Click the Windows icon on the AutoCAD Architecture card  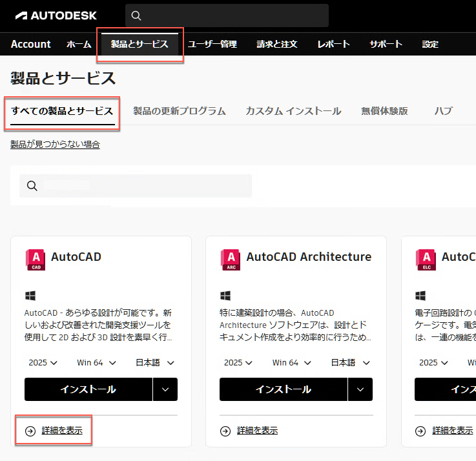point(225,295)
